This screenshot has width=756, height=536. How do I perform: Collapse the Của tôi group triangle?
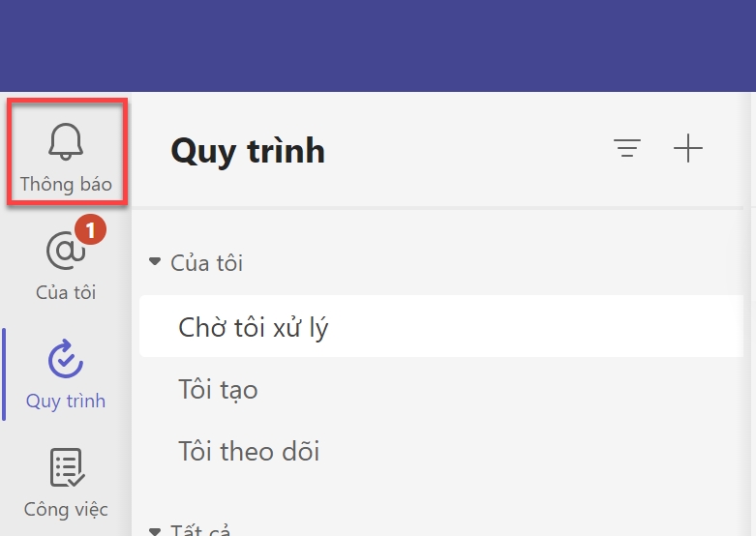click(x=155, y=262)
